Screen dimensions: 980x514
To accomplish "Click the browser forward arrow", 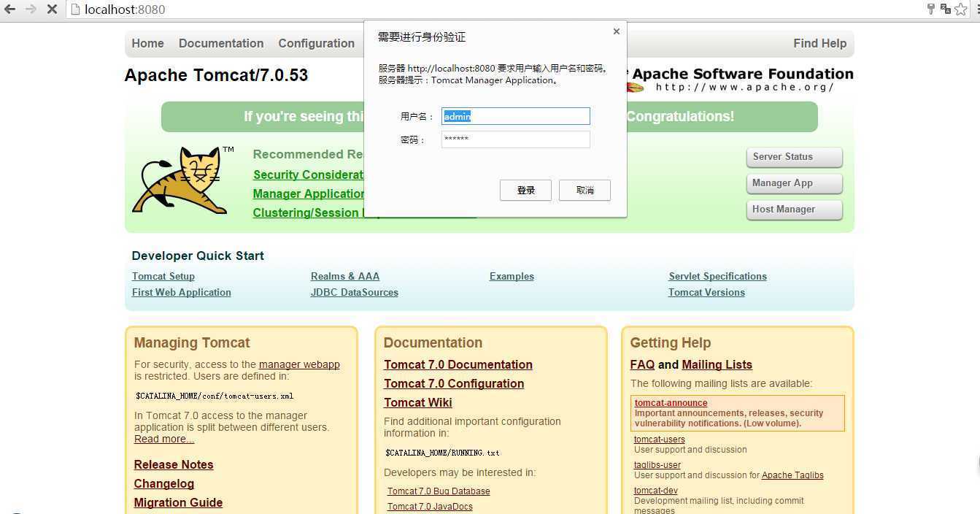I will pyautogui.click(x=31, y=9).
